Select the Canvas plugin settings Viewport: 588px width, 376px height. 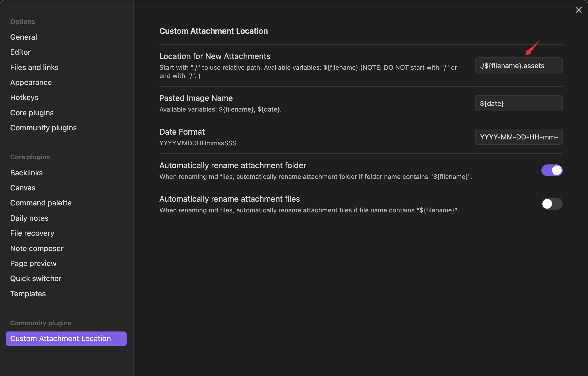23,188
